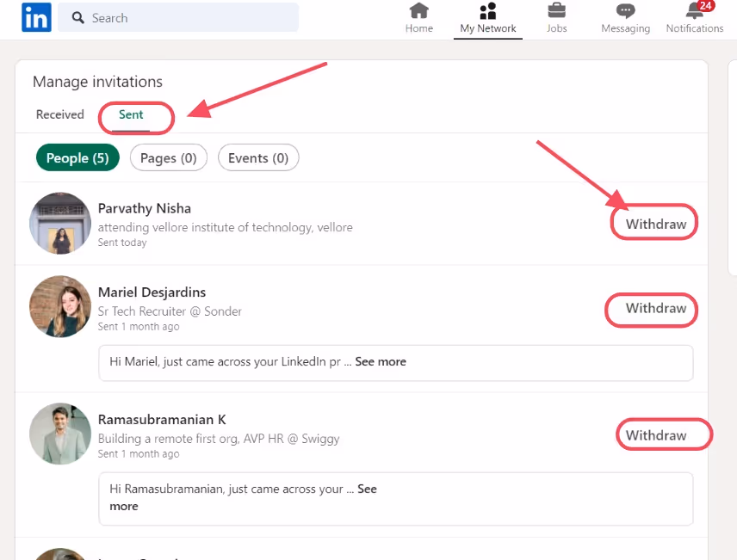Click 'Building a remote first org' headline

[219, 439]
